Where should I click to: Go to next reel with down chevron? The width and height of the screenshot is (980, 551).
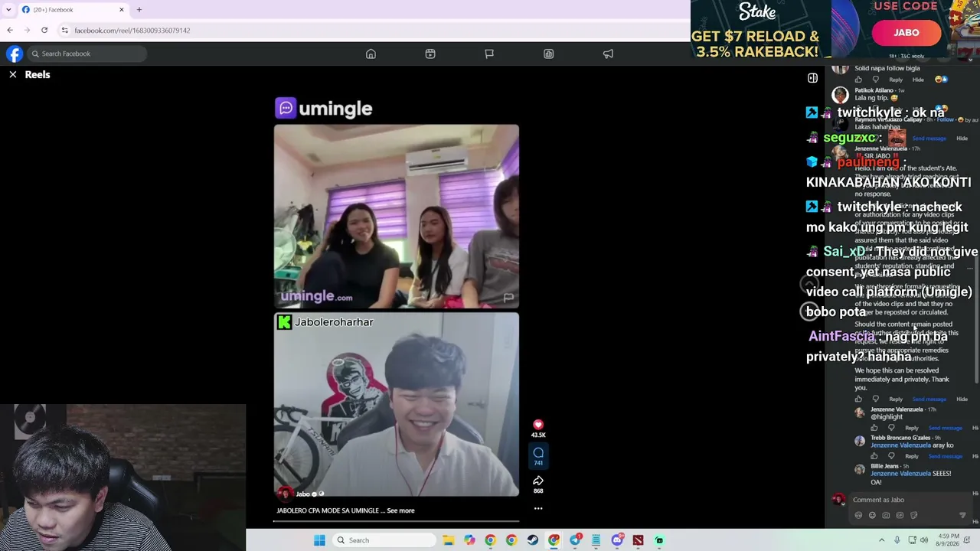809,311
